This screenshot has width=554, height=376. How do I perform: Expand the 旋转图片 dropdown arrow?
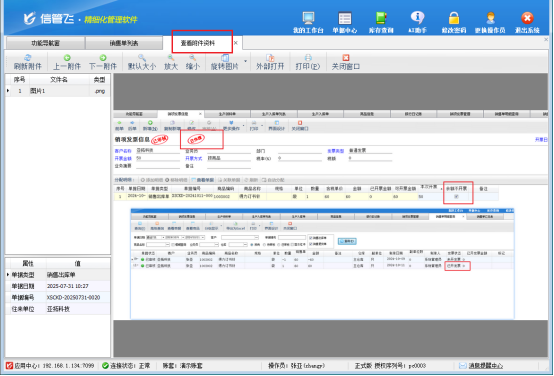(x=246, y=61)
